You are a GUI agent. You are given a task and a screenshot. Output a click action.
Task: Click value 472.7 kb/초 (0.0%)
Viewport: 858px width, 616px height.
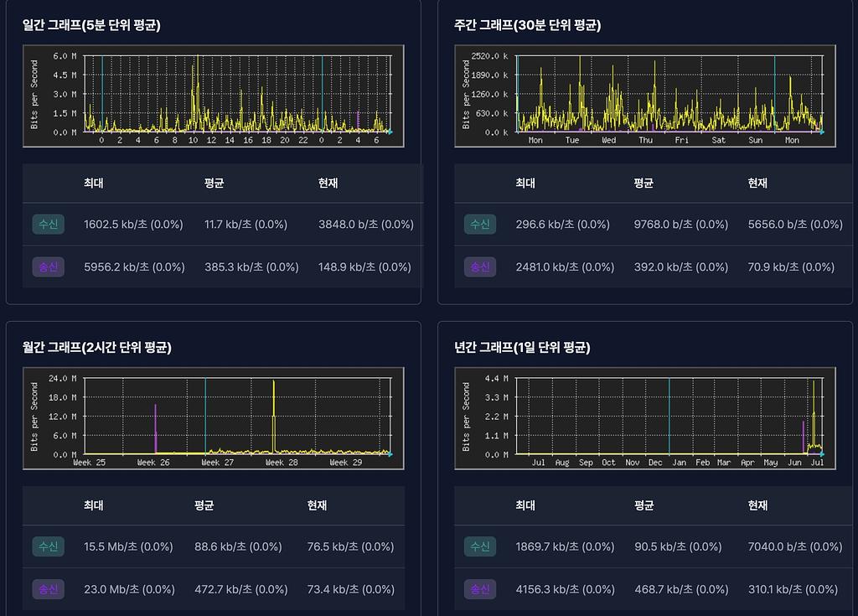click(x=241, y=590)
